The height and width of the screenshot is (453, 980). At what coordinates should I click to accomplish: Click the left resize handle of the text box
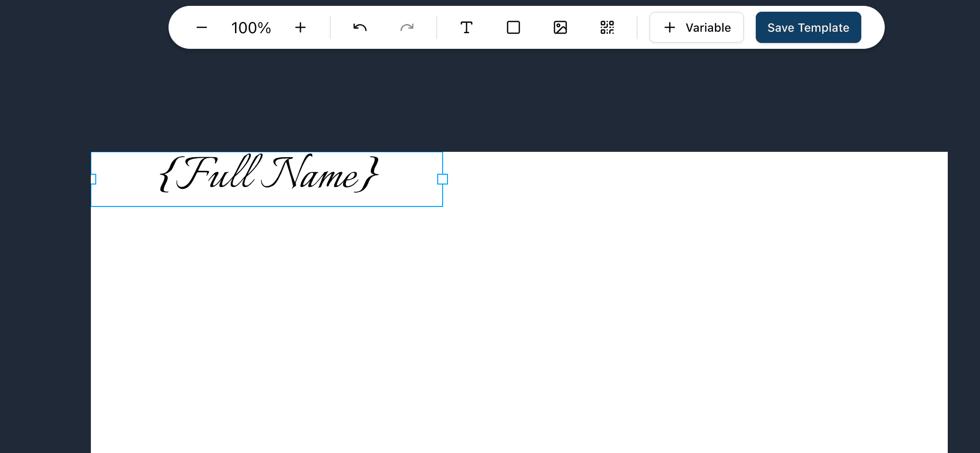[x=93, y=179]
